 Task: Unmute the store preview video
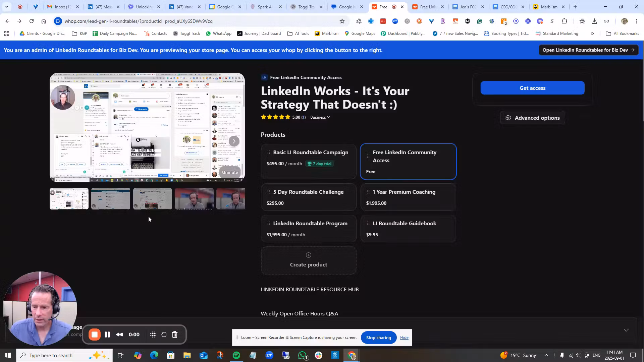[x=230, y=172]
